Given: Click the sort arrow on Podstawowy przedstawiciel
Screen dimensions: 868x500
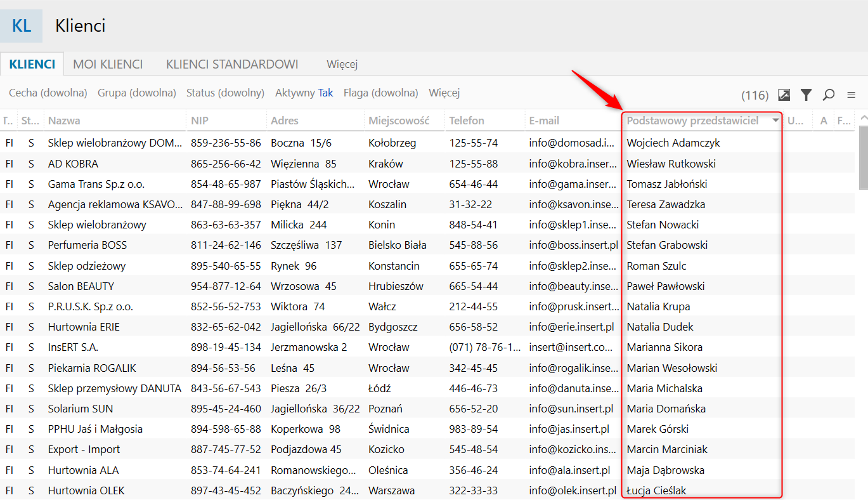Looking at the screenshot, I should click(775, 121).
